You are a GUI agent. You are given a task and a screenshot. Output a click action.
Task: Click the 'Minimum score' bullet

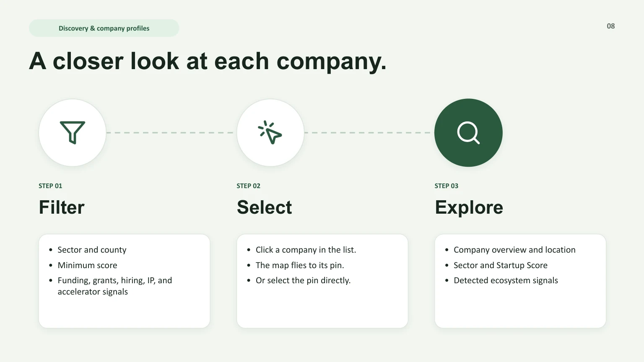(87, 265)
